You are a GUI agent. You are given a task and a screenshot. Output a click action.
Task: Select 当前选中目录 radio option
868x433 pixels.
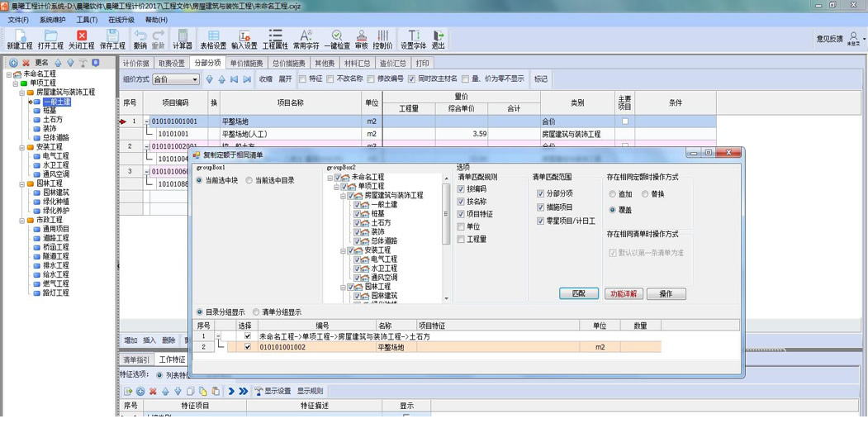pos(249,180)
